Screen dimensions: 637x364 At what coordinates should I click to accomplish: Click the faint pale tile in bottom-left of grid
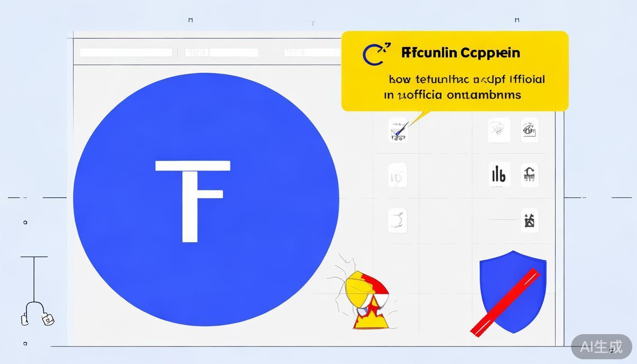pos(398,220)
